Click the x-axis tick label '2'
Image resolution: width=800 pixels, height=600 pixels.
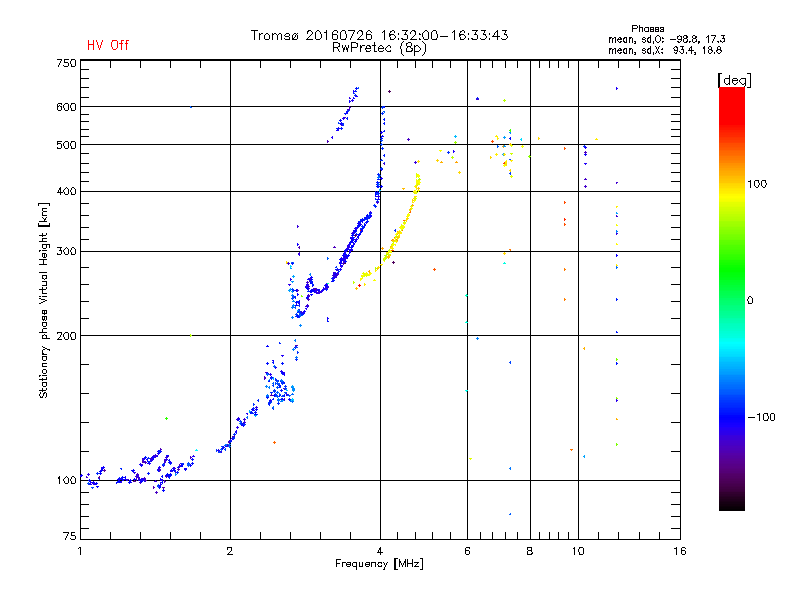pyautogui.click(x=230, y=551)
